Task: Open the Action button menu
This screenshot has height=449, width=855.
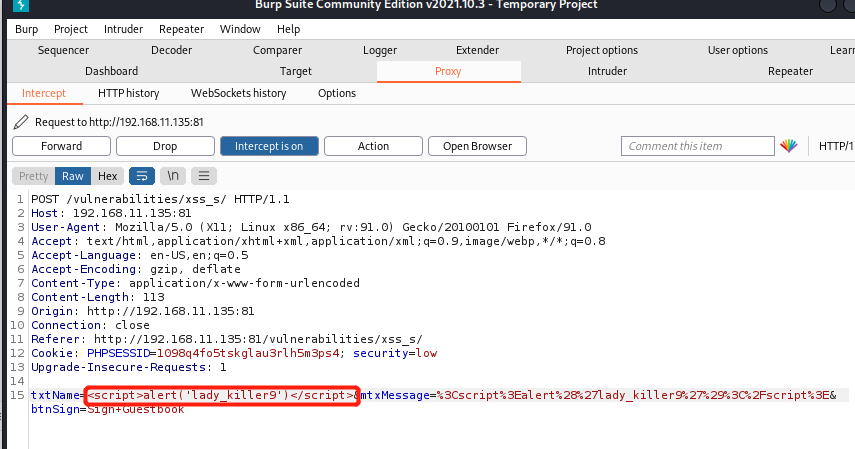Action: (x=373, y=146)
